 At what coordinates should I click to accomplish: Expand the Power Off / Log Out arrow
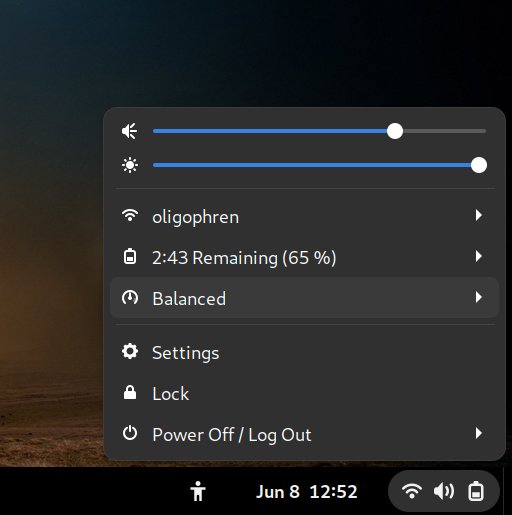479,433
